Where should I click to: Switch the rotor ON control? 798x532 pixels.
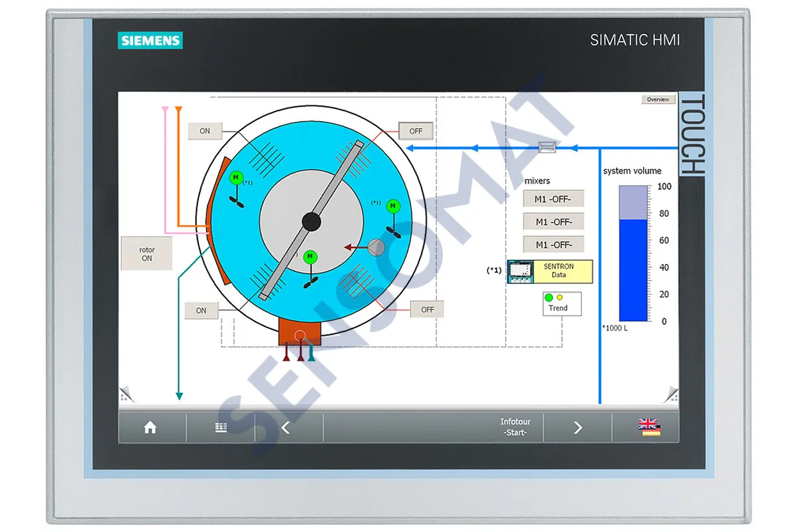point(146,253)
